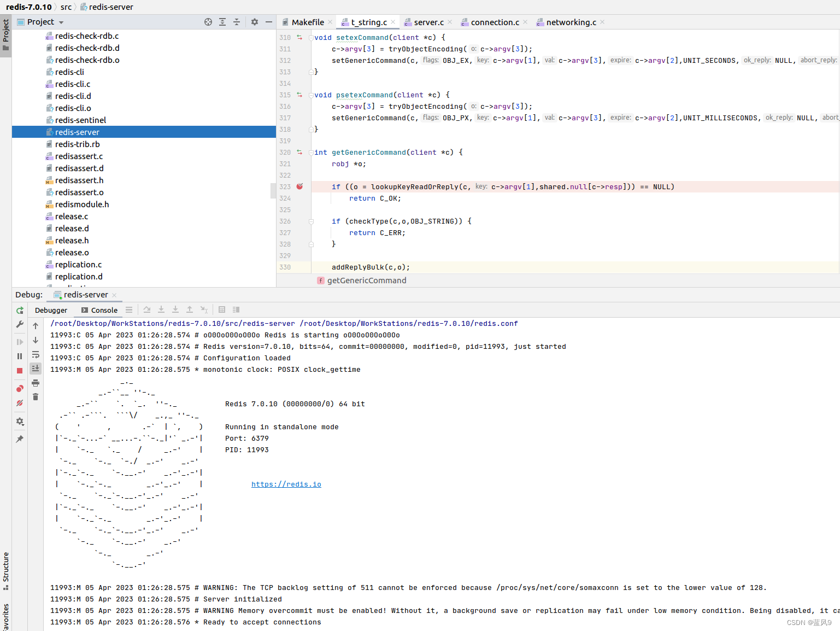840x631 pixels.
Task: Close the t_string.c tab
Action: point(393,22)
